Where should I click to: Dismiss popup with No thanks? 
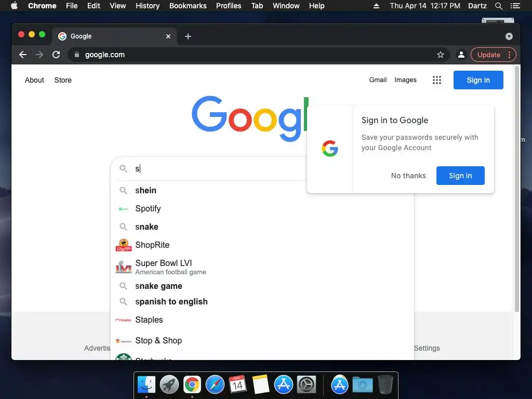(x=408, y=176)
